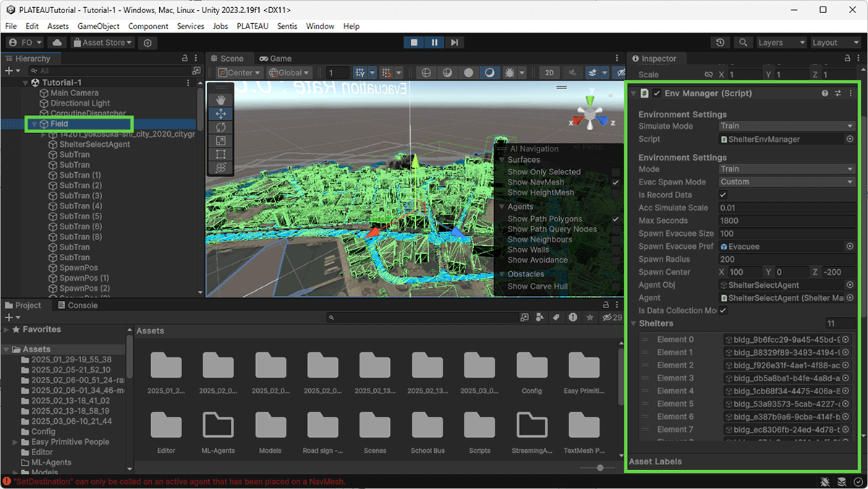Viewport: 868px width, 489px height.
Task: Open Unity Cloud services icon
Action: 57,43
